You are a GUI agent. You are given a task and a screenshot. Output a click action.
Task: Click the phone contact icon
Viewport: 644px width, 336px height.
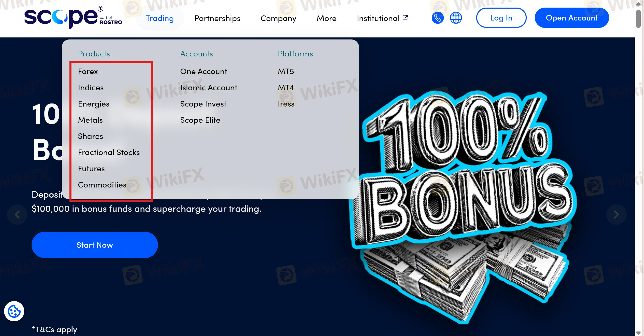point(438,18)
